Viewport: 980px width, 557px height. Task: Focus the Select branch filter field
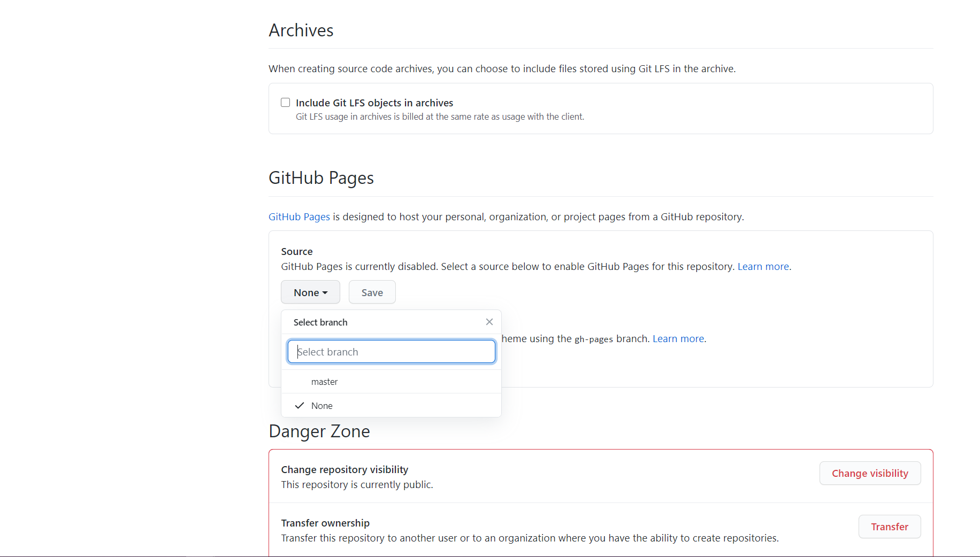(x=391, y=352)
